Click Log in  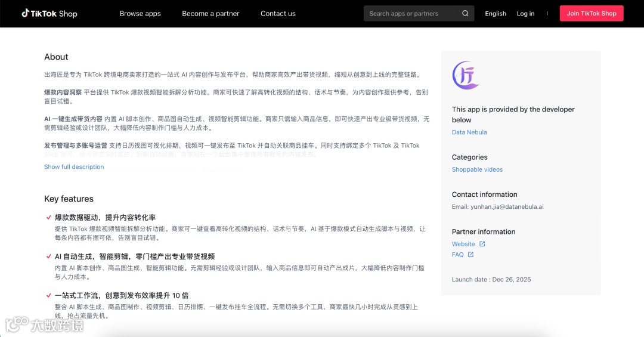click(525, 14)
